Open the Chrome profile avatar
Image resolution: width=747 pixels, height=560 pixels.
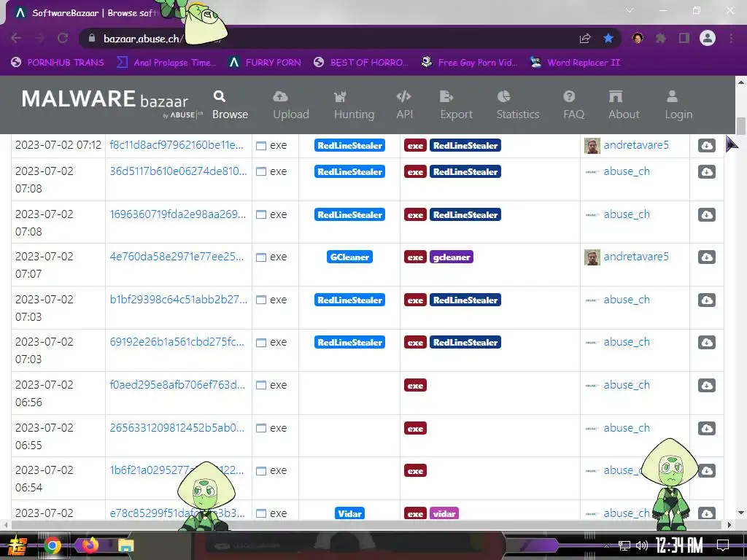tap(708, 38)
